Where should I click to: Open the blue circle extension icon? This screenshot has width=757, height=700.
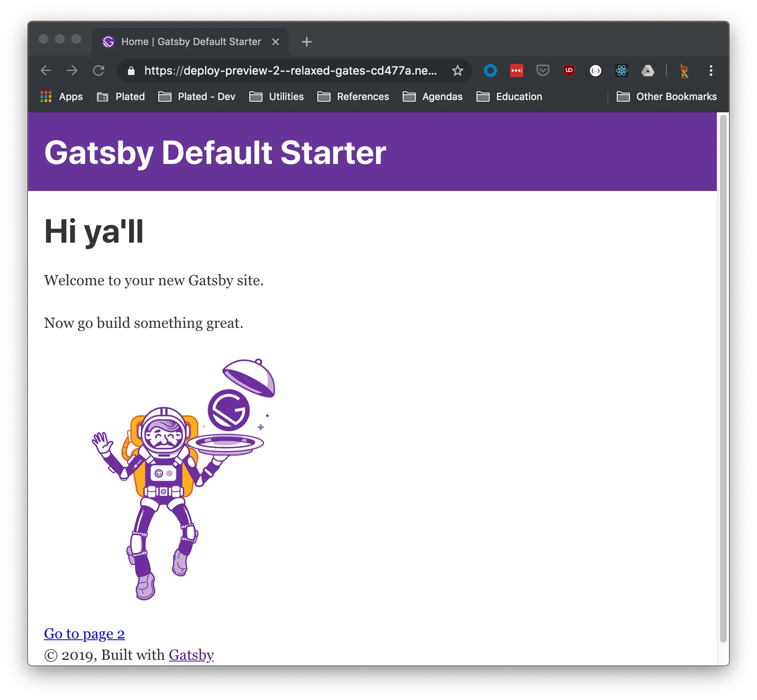pyautogui.click(x=490, y=70)
